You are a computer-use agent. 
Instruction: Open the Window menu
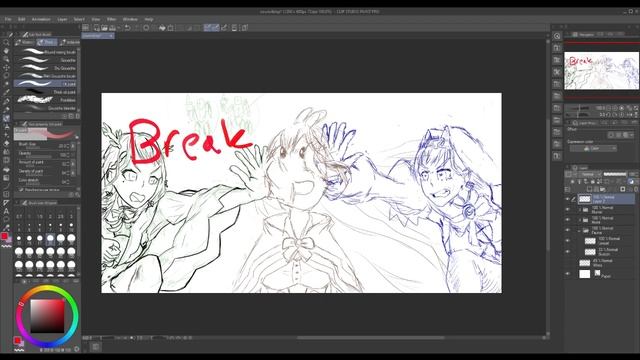pos(130,19)
